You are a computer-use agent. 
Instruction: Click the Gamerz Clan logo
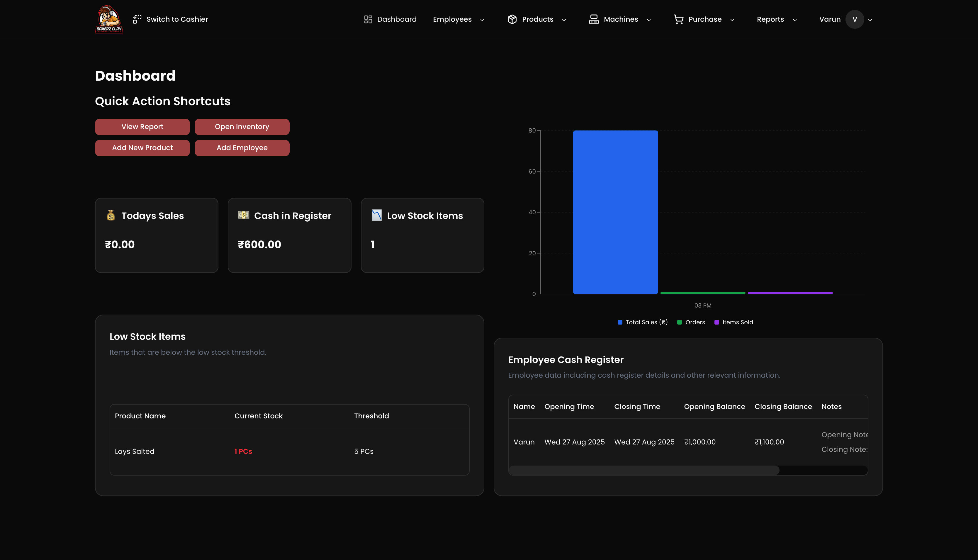point(109,19)
